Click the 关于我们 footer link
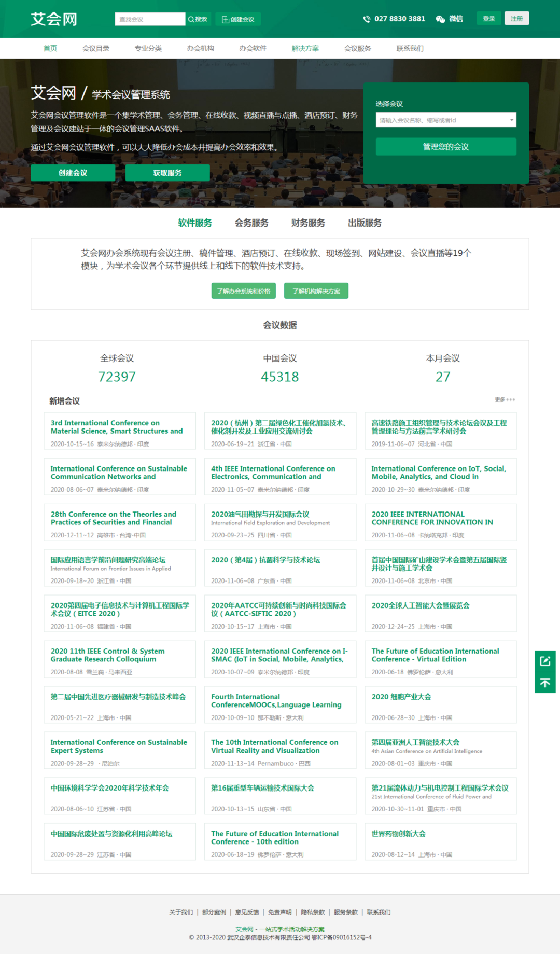Screen dimensions: 560x954 [181, 912]
